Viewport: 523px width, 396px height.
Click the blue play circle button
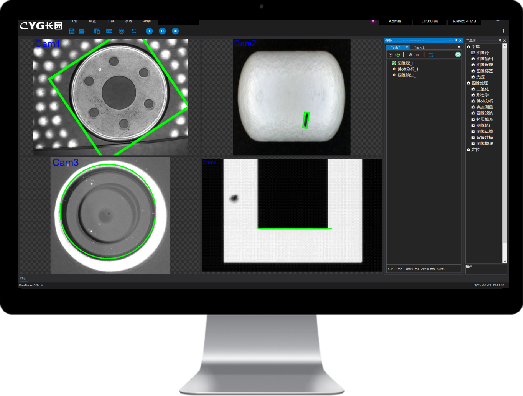point(149,31)
